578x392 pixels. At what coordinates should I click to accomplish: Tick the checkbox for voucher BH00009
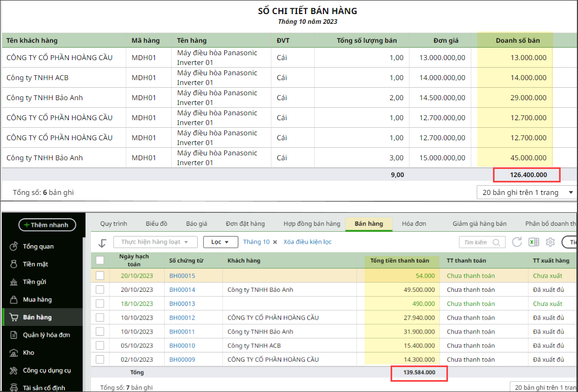click(100, 360)
